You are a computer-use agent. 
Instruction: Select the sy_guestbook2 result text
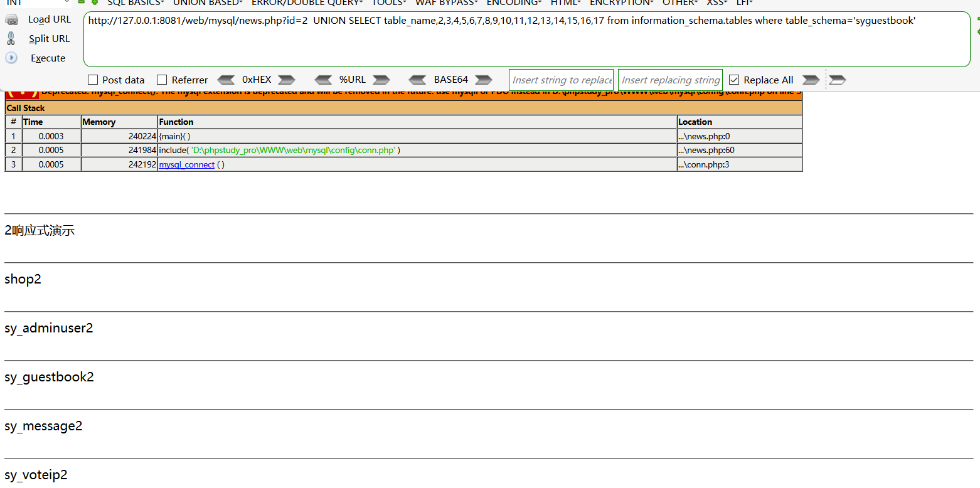[x=49, y=377]
